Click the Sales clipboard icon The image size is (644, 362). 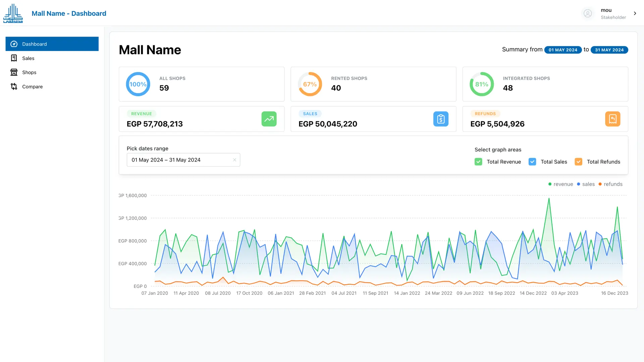click(441, 119)
